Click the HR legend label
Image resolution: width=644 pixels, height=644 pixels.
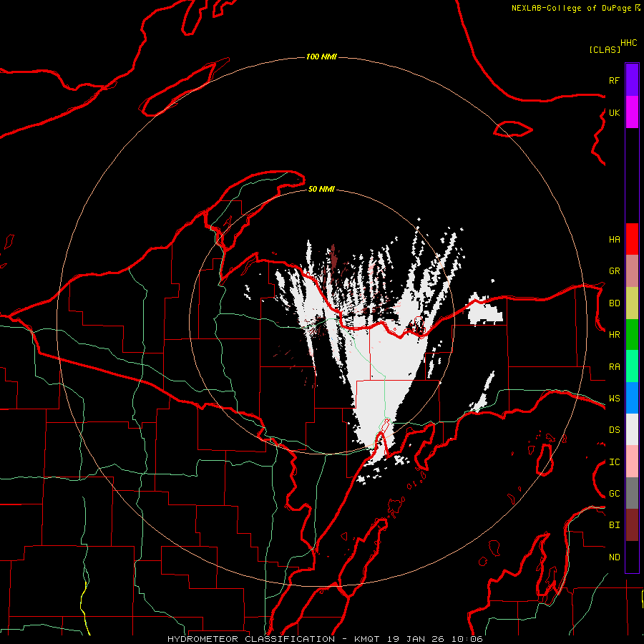tap(614, 335)
